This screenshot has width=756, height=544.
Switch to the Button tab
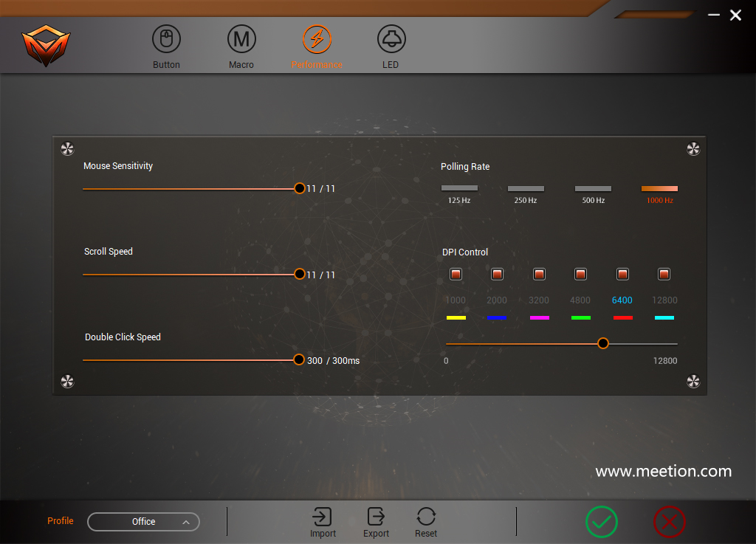point(166,38)
